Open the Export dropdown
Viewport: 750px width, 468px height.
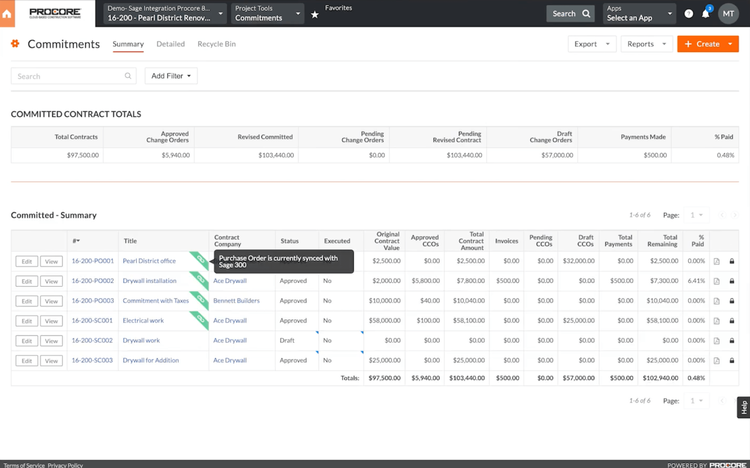[x=591, y=44]
